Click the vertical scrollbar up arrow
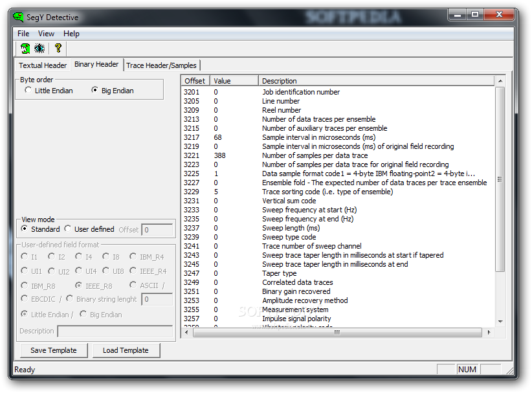Image resolution: width=532 pixels, height=393 pixels. pos(500,81)
